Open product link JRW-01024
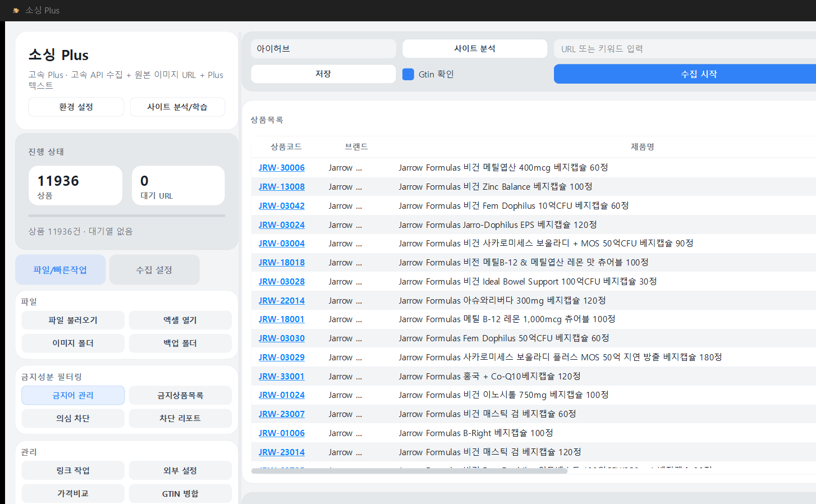The image size is (816, 504). pos(282,395)
